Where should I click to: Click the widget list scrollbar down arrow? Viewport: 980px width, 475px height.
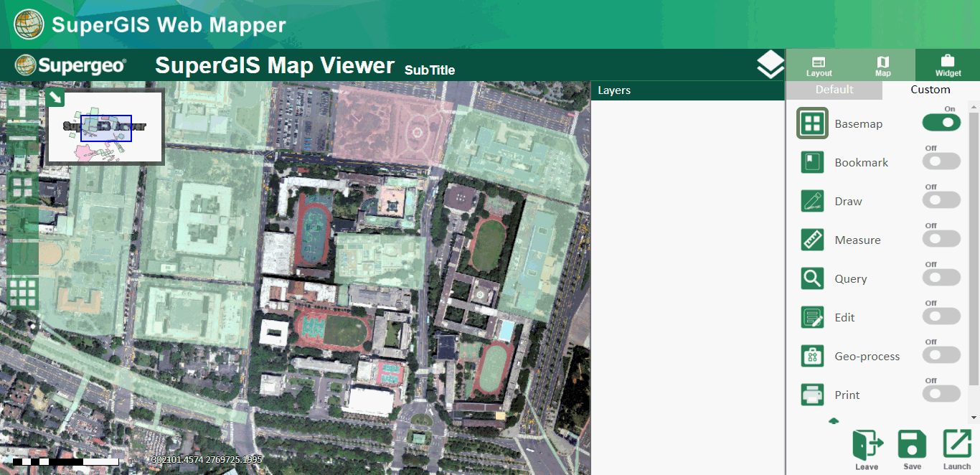[974, 417]
